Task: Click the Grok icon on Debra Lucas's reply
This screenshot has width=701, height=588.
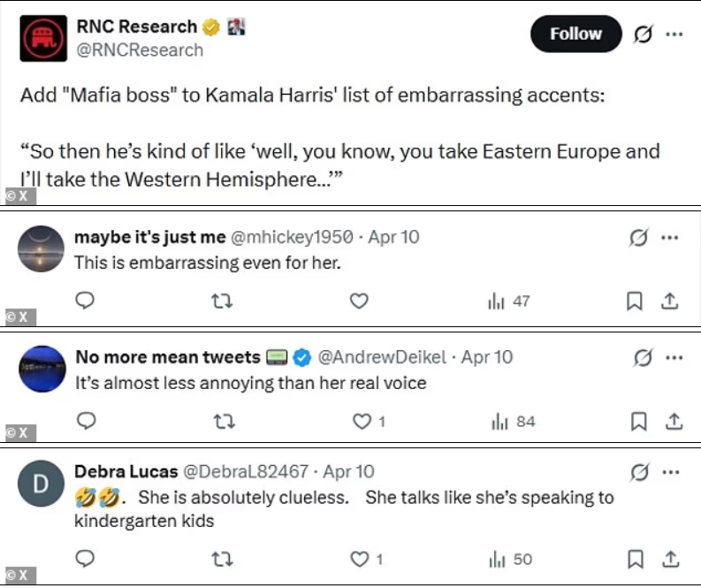Action: coord(639,472)
